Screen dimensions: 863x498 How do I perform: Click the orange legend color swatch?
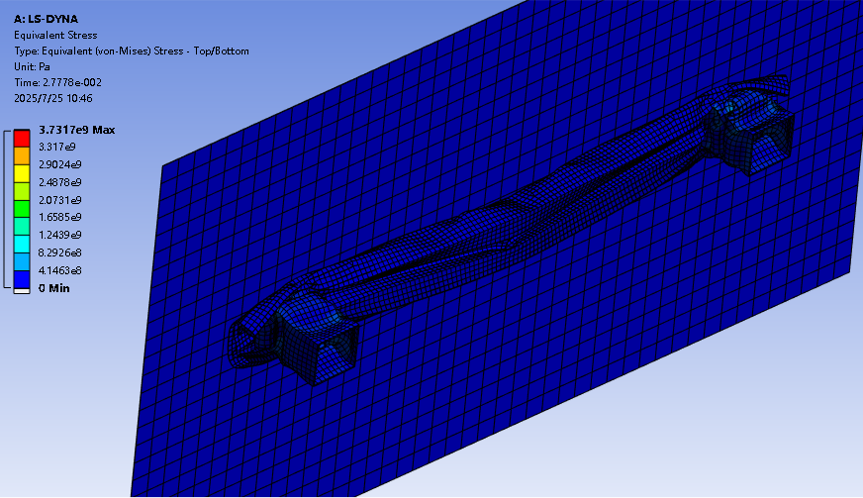[21, 156]
